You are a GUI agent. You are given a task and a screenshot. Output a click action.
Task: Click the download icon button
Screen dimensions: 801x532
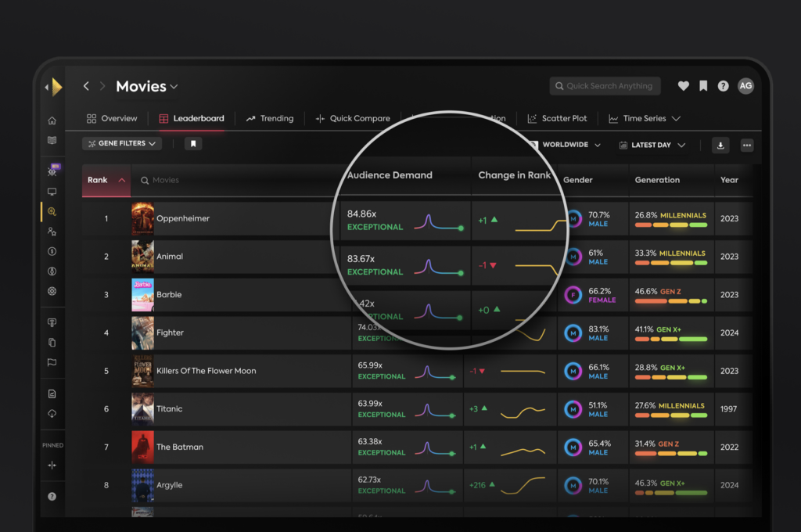pyautogui.click(x=720, y=146)
